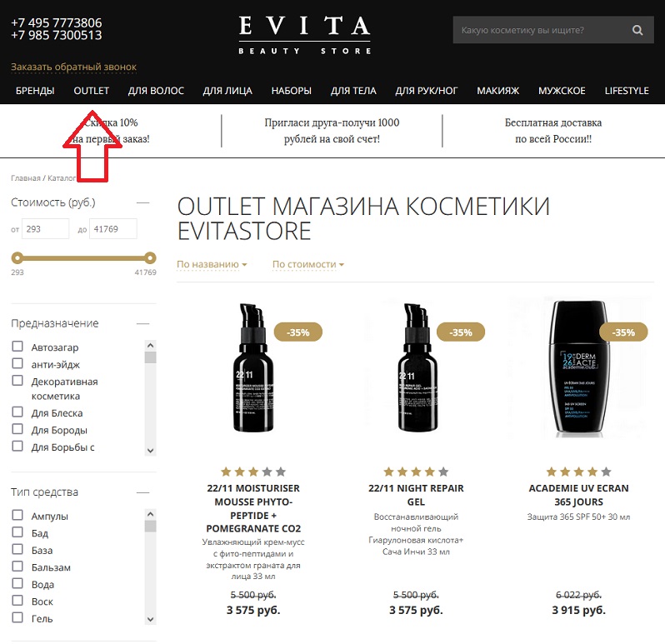Click the star rating of 22/11 Moisturiser Mousse
The width and height of the screenshot is (665, 644).
click(253, 472)
